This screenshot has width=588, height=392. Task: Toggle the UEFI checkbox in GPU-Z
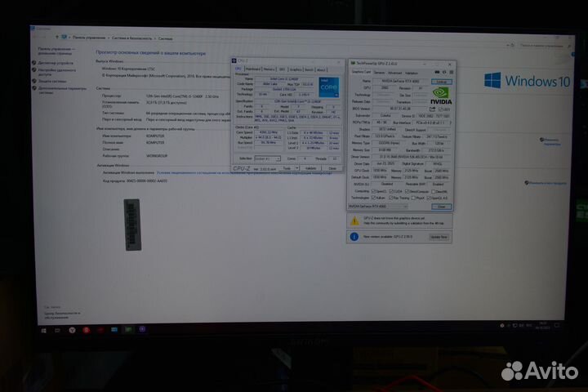tap(441, 109)
